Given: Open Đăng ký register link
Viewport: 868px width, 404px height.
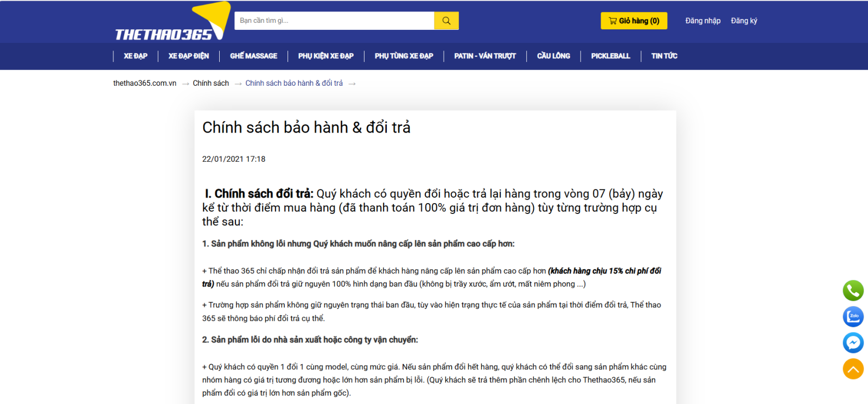Looking at the screenshot, I should pyautogui.click(x=744, y=21).
